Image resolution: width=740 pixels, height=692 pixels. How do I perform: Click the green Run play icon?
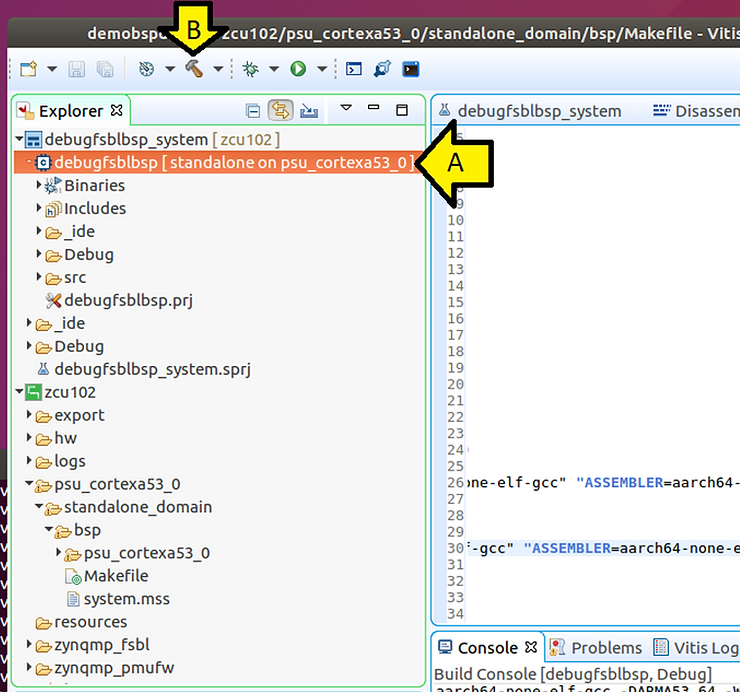[297, 69]
